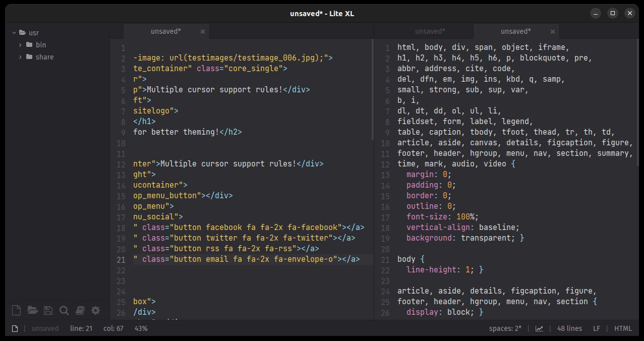Click the file icon at bottom left status bar
644x341 pixels.
[x=15, y=328]
